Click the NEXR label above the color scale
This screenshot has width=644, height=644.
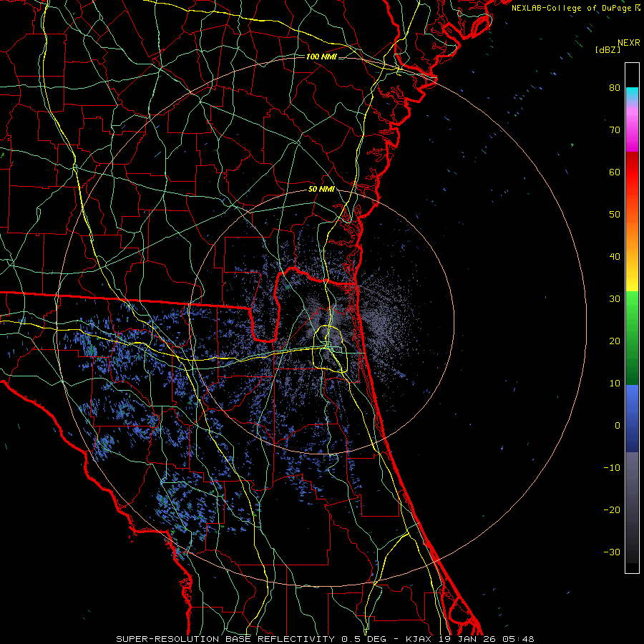pyautogui.click(x=629, y=43)
